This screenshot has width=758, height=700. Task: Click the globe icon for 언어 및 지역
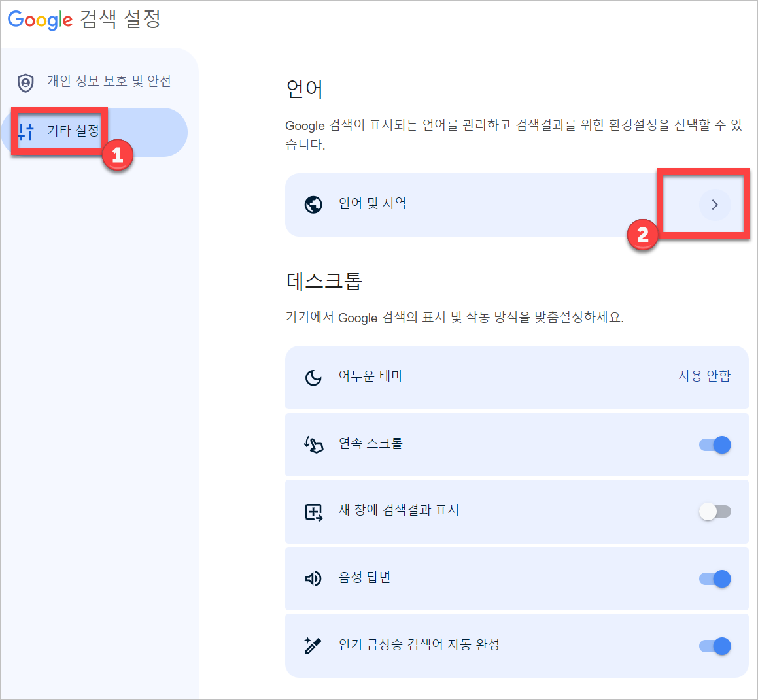click(x=313, y=205)
